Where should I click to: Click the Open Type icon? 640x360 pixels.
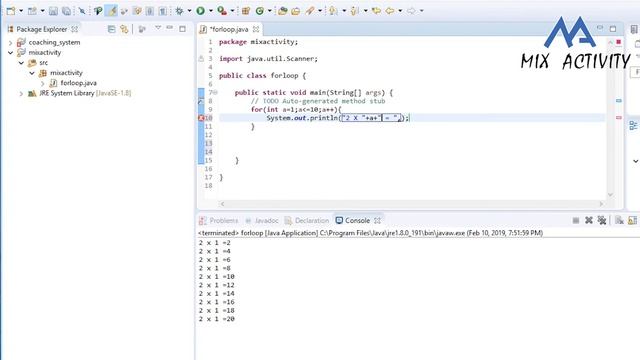tap(282, 11)
